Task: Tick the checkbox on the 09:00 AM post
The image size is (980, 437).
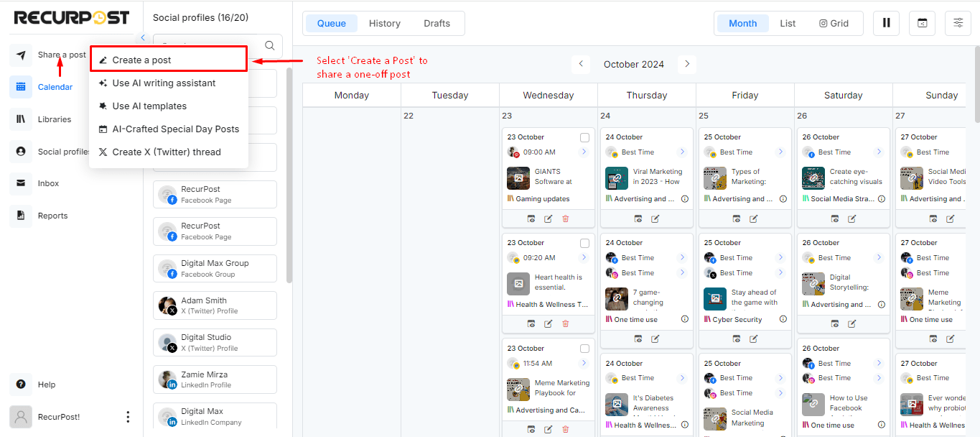Action: 584,137
